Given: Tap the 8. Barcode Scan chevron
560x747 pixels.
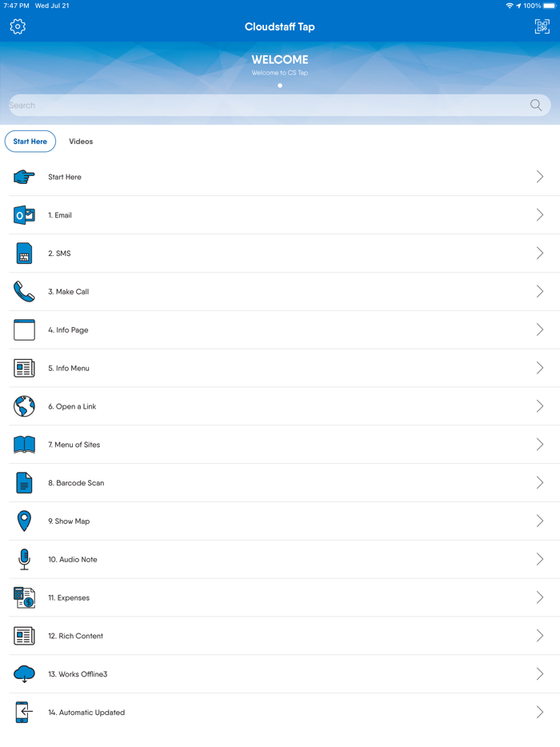Looking at the screenshot, I should click(539, 482).
